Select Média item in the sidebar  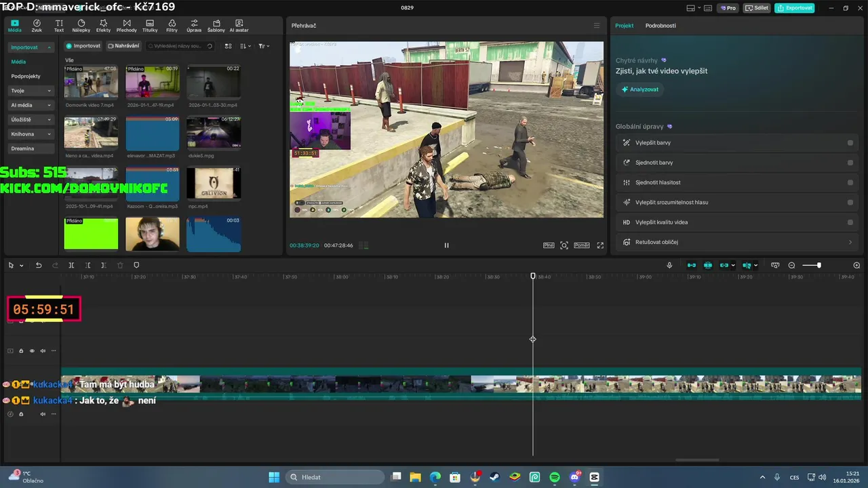click(18, 62)
